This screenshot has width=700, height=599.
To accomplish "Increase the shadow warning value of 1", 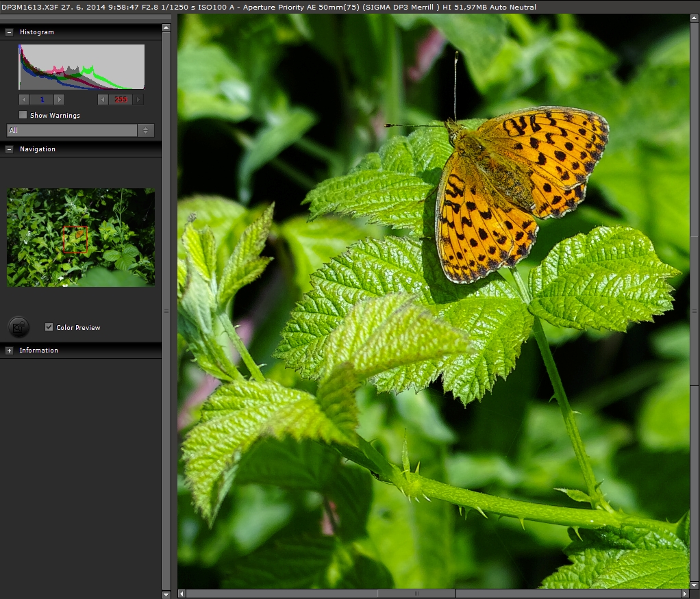I will (59, 99).
